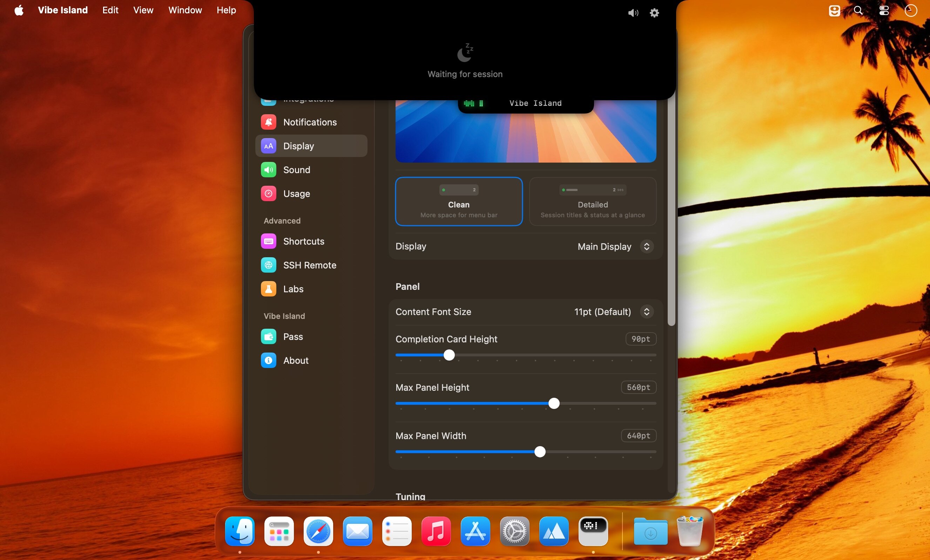
Task: Click the Display AA sidebar icon
Action: point(268,146)
